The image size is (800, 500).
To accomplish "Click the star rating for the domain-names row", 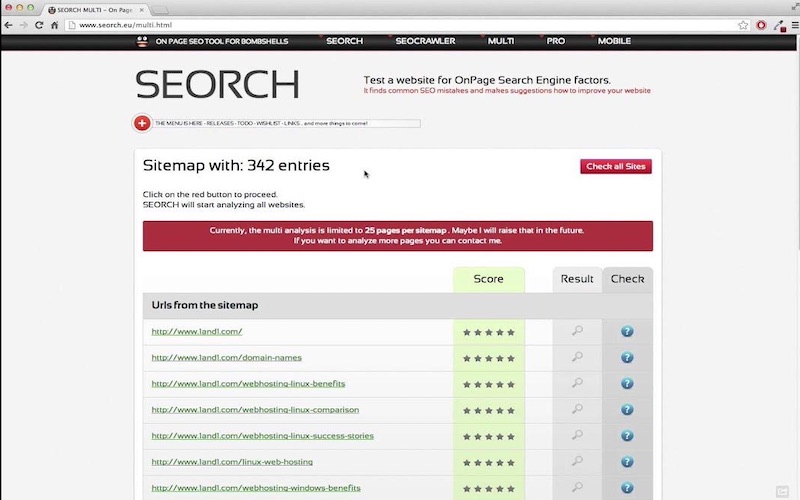I will pyautogui.click(x=489, y=359).
